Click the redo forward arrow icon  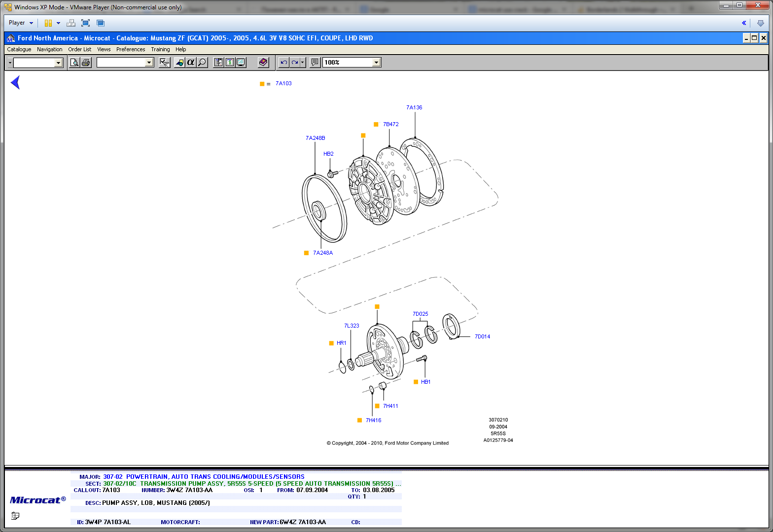click(x=295, y=63)
